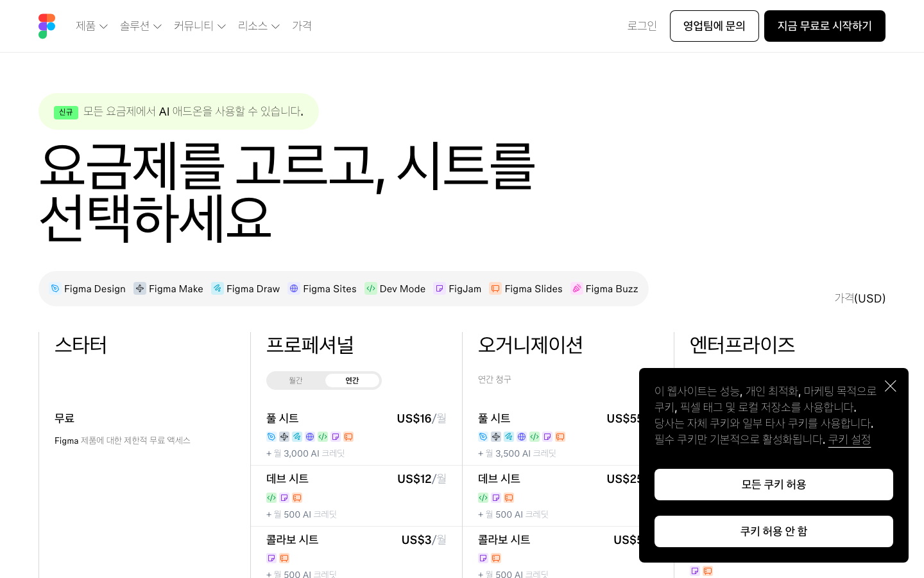Click Slides icon in 프로페셔널 콜라보 시트

(x=284, y=558)
